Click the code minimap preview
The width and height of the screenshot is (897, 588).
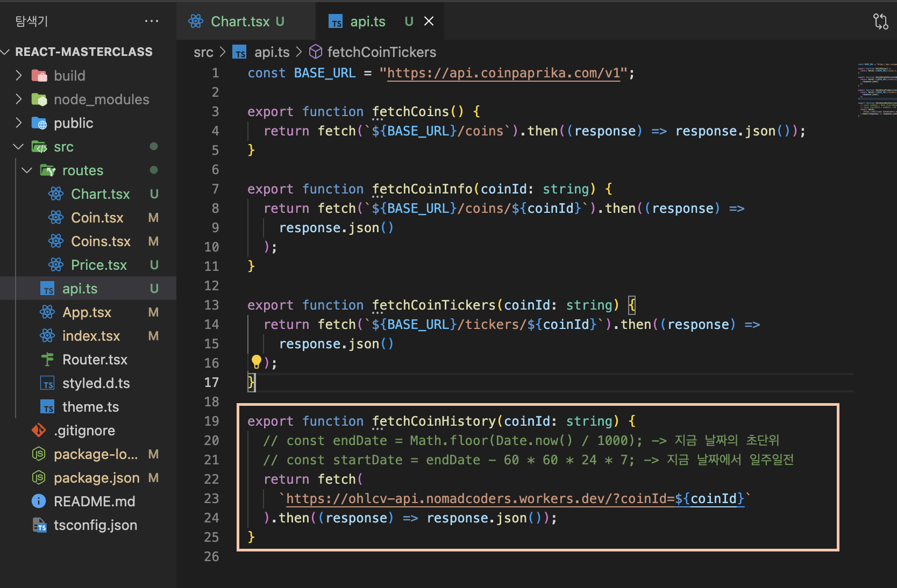click(x=877, y=89)
